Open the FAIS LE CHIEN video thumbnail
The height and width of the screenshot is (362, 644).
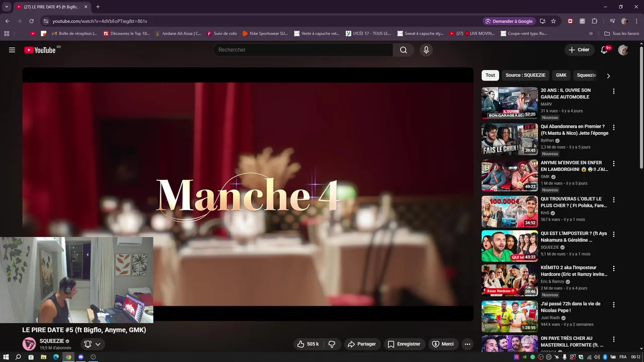[510, 139]
